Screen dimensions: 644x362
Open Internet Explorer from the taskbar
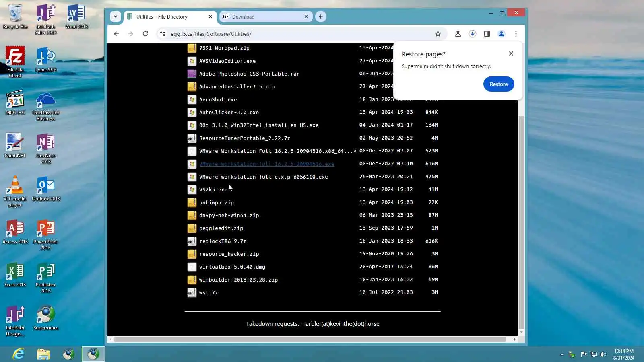point(19,354)
